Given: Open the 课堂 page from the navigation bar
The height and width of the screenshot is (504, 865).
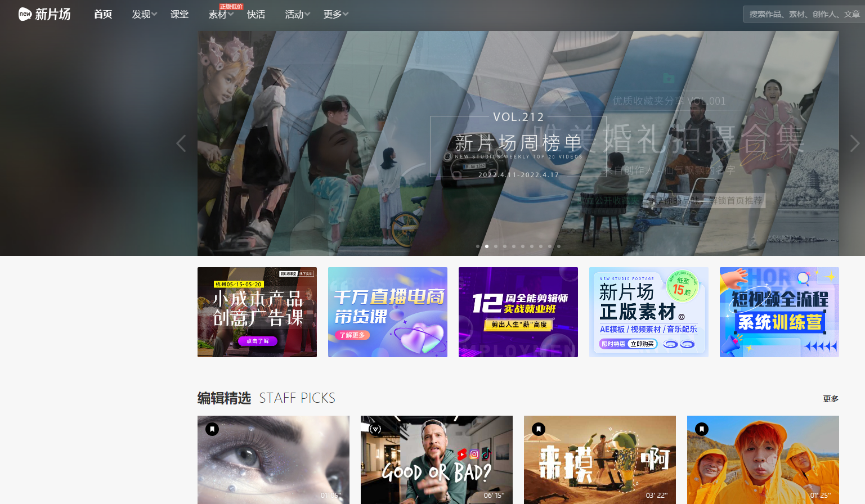Looking at the screenshot, I should [180, 14].
